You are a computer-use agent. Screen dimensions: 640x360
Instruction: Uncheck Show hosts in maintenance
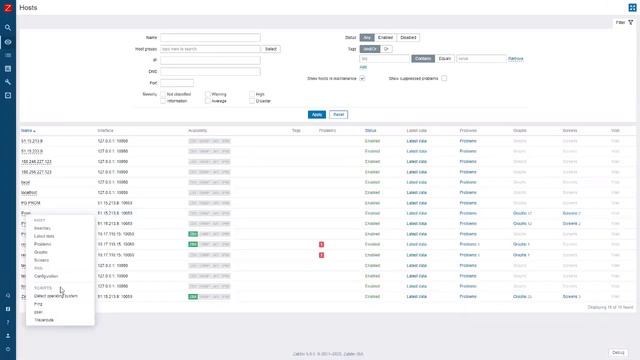pyautogui.click(x=362, y=78)
